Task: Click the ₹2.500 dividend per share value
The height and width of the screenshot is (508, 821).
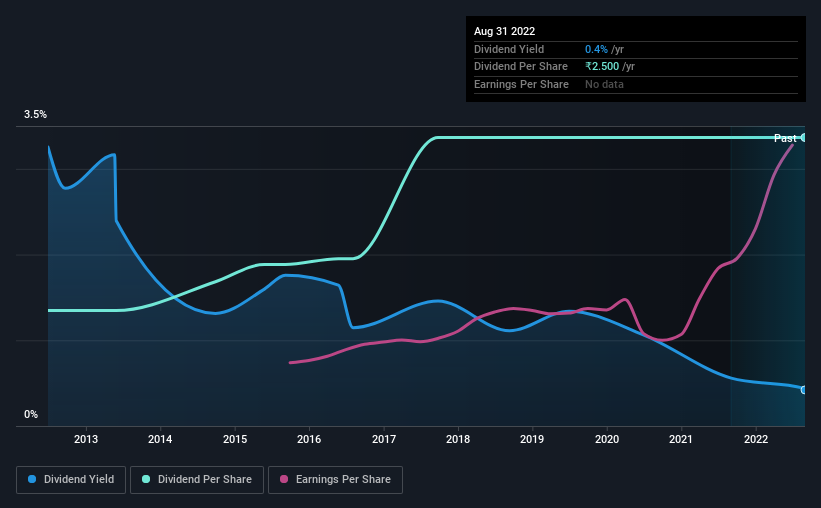Action: pos(606,67)
